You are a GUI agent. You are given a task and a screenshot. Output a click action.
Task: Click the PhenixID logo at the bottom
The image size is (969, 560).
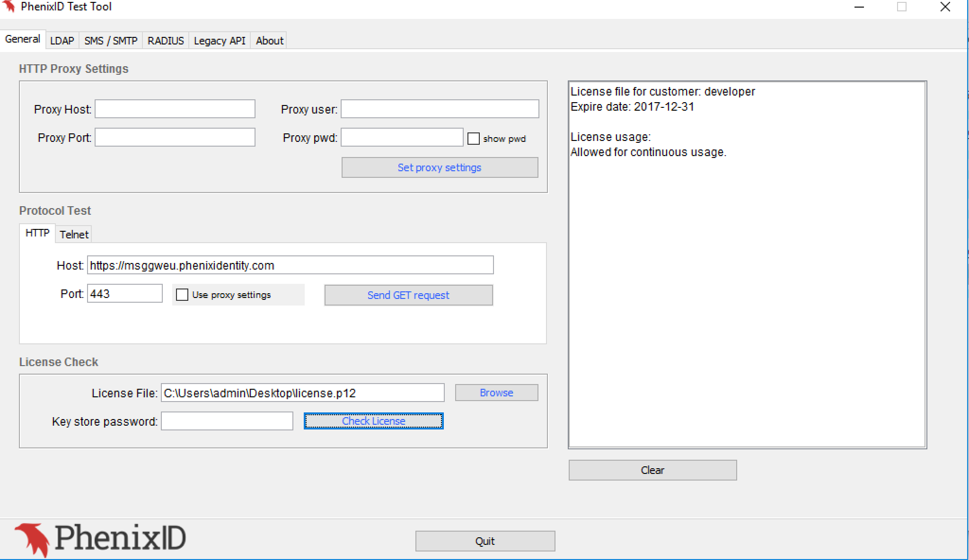tap(100, 539)
